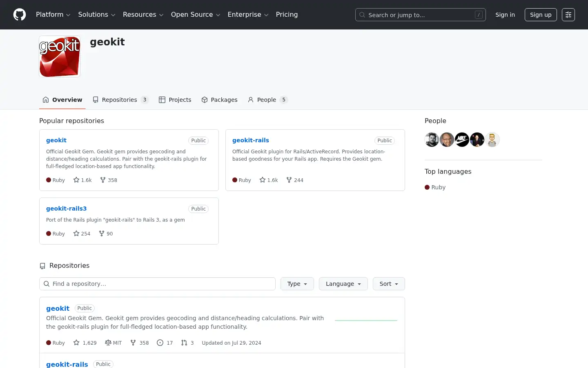The height and width of the screenshot is (368, 588).
Task: Open the geokit popular repository card link
Action: point(56,140)
